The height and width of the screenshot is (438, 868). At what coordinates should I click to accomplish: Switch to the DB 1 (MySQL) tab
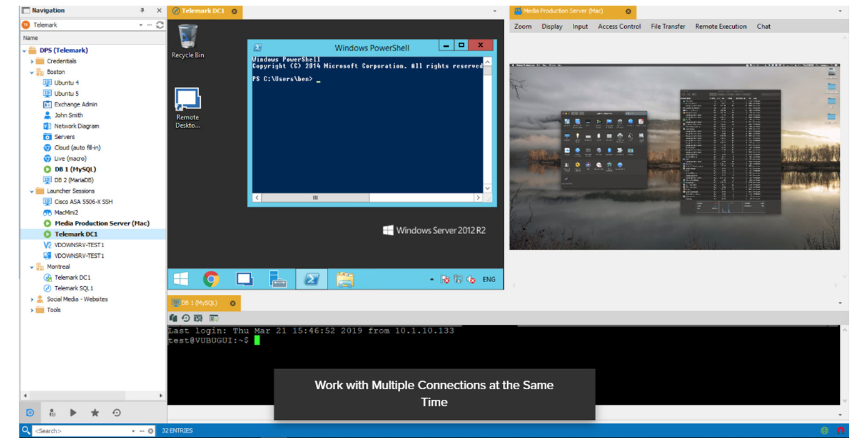pyautogui.click(x=199, y=303)
